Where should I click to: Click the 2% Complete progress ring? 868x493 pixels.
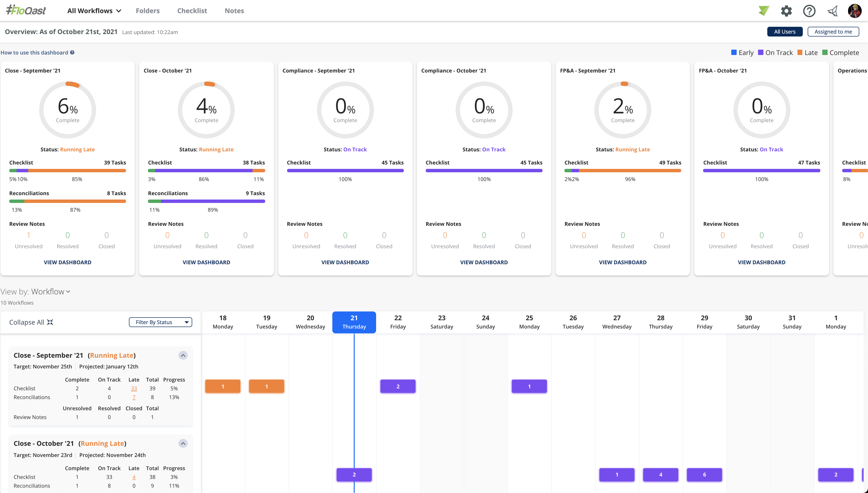click(622, 110)
